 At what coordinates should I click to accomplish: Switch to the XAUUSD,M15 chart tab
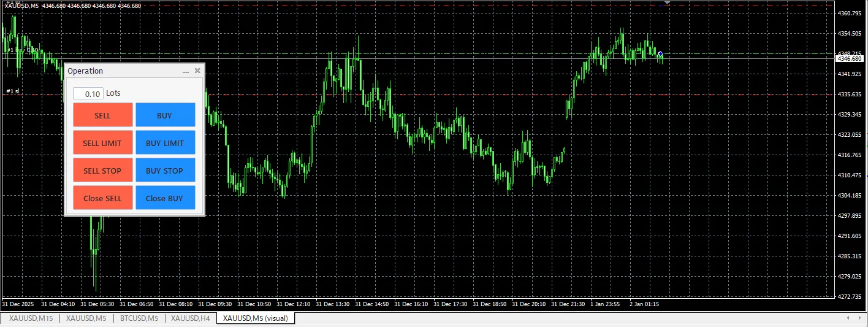31,318
